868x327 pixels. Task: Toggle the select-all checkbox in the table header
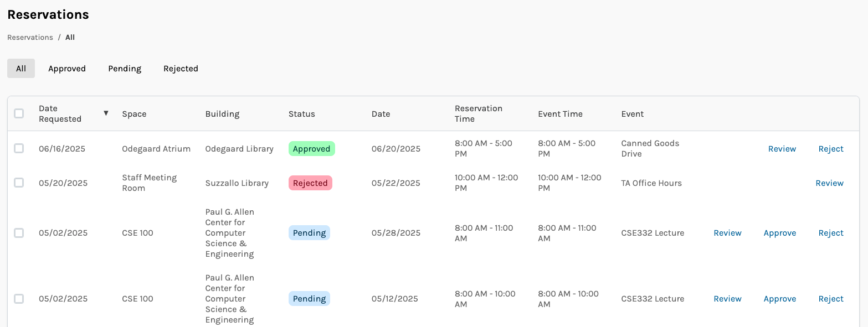[x=19, y=113]
